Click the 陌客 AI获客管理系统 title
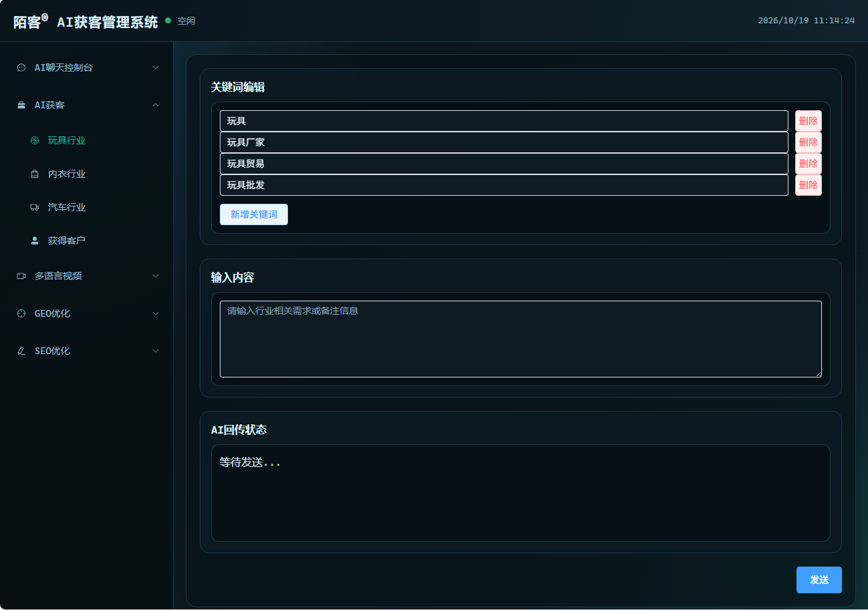The image size is (868, 610). pyautogui.click(x=86, y=21)
